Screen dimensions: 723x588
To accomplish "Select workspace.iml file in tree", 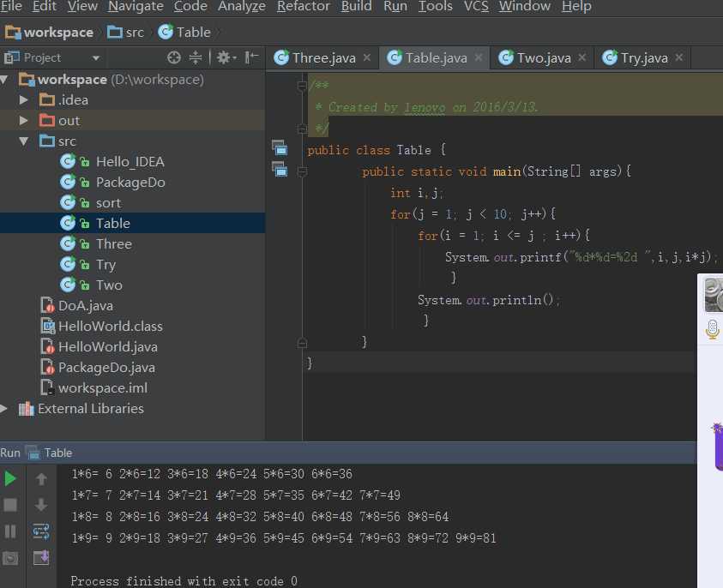I will point(103,388).
